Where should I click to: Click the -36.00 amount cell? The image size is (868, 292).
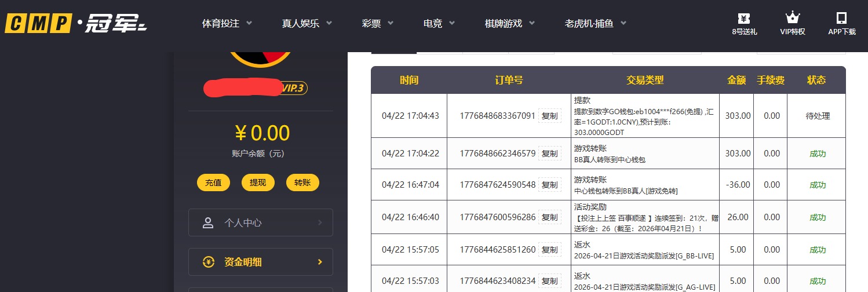[x=738, y=185]
